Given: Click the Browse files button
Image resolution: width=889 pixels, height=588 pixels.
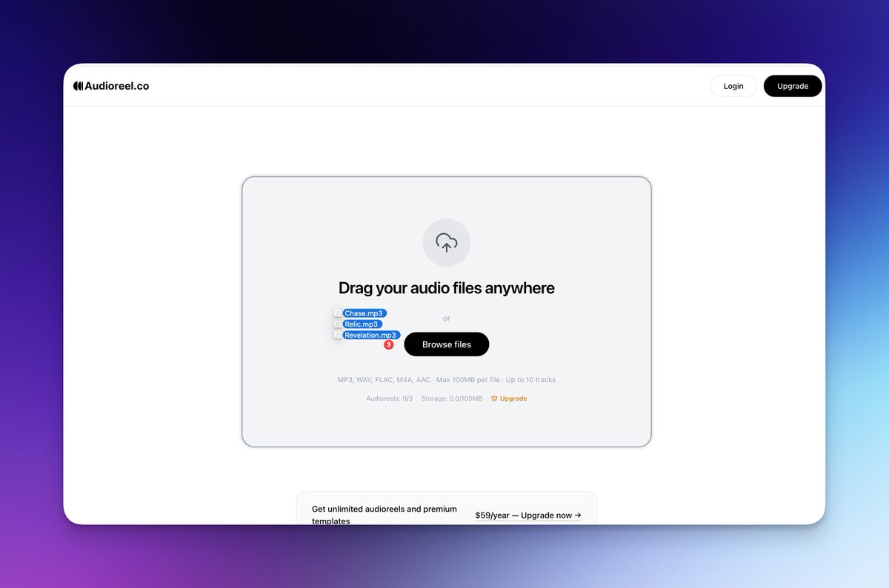Looking at the screenshot, I should point(447,344).
